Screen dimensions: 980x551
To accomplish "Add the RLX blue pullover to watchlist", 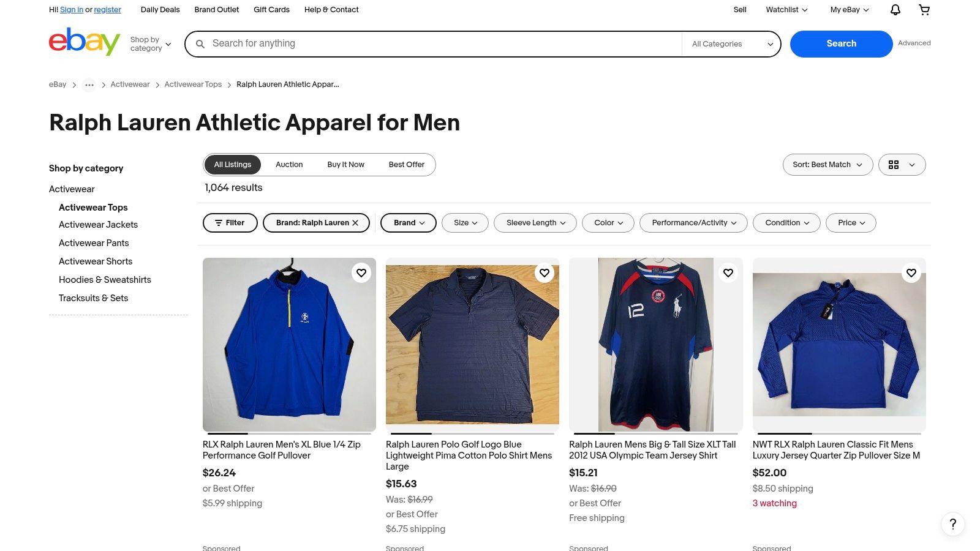I will coord(361,273).
